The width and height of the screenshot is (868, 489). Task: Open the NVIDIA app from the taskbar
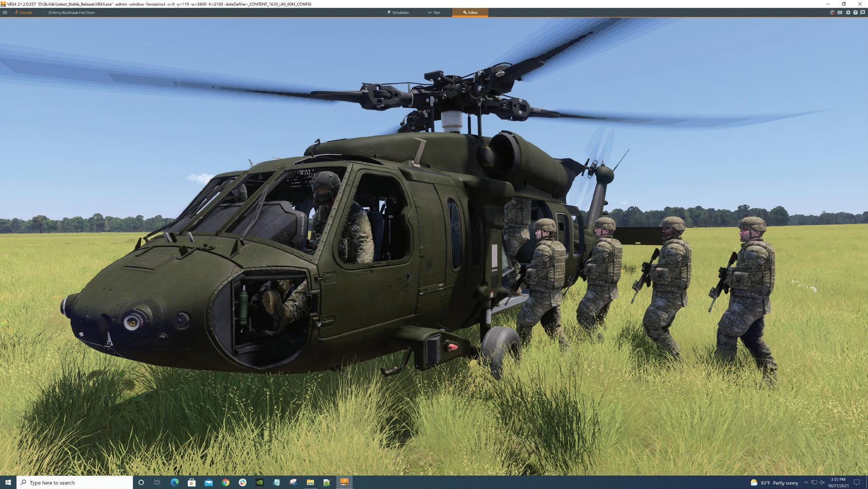click(x=259, y=482)
